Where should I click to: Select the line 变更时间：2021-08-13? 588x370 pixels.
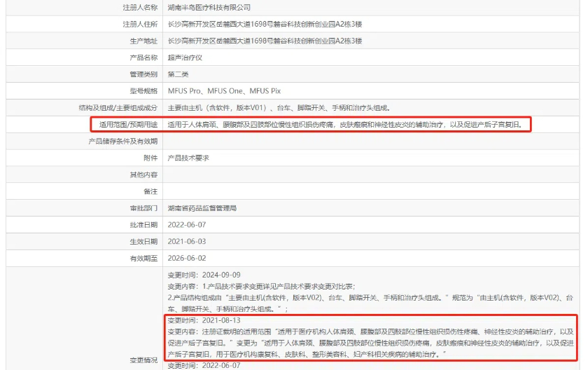(x=204, y=320)
